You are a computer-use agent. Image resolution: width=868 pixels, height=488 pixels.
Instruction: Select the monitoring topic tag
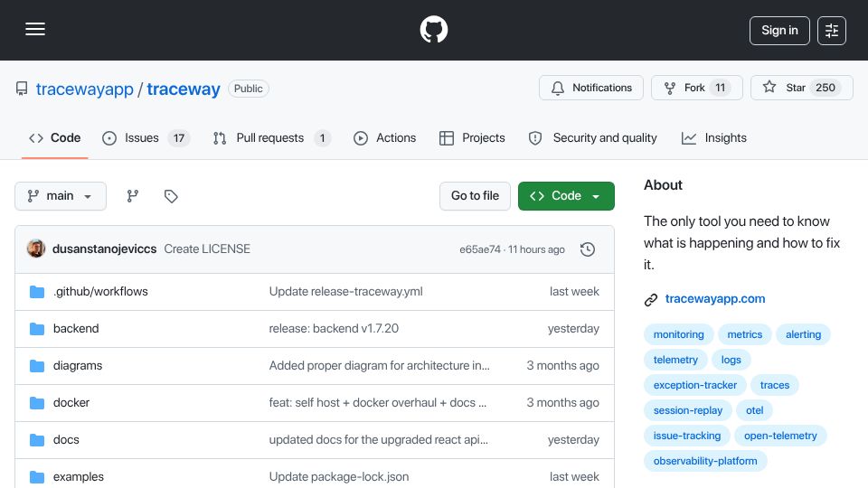[x=679, y=334]
